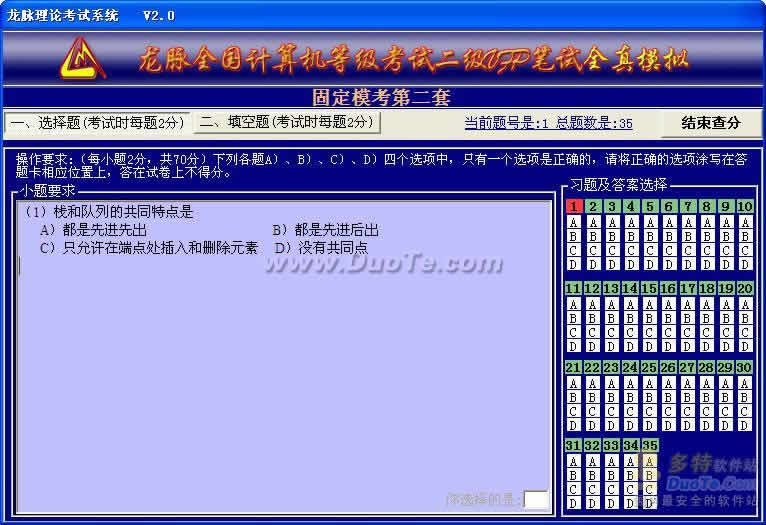766x525 pixels.
Task: Select answer D for question 33
Action: [x=612, y=503]
